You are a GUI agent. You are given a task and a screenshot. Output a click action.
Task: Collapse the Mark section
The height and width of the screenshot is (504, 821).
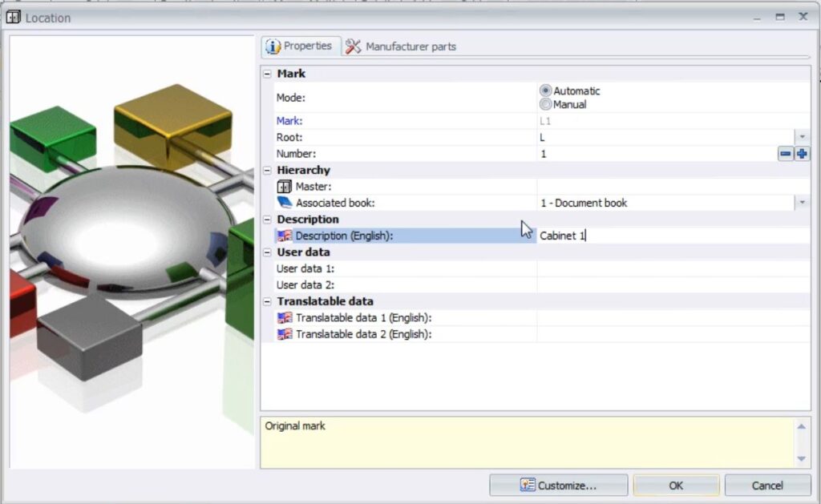[267, 74]
